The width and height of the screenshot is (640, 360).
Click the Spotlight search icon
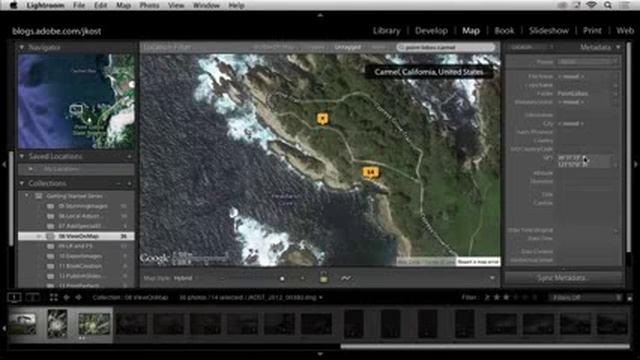click(608, 5)
